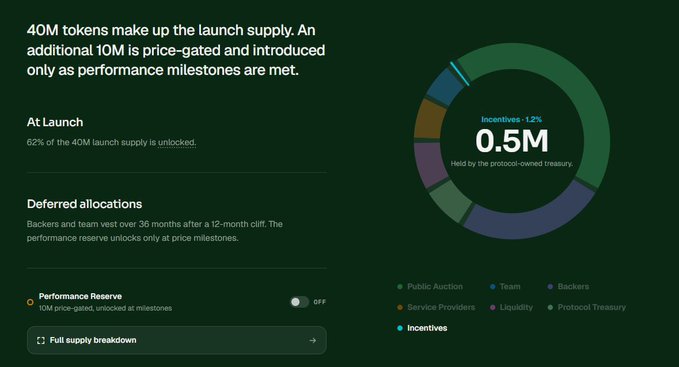This screenshot has width=679, height=367.
Task: Click the 'OFF' label beside the switch
Action: click(x=320, y=302)
